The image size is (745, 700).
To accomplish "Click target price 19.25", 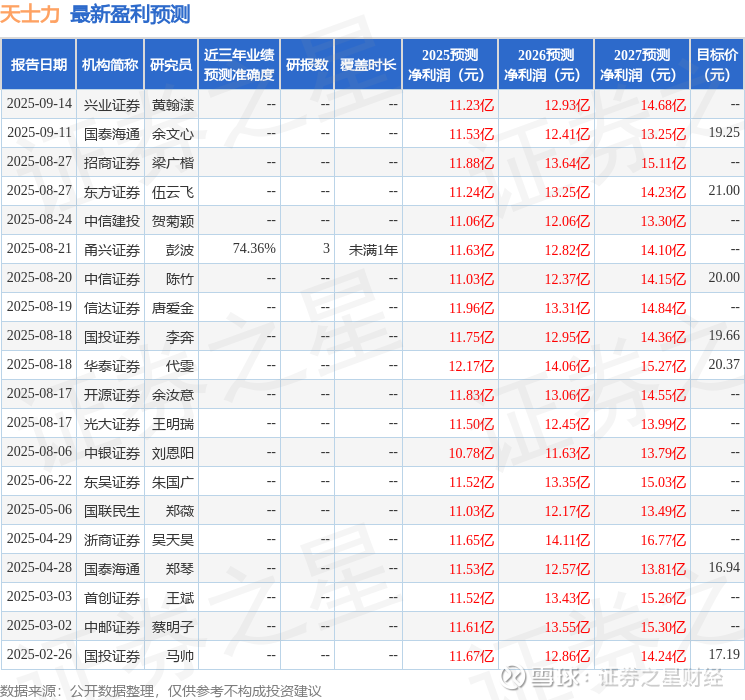I will pos(724,133).
